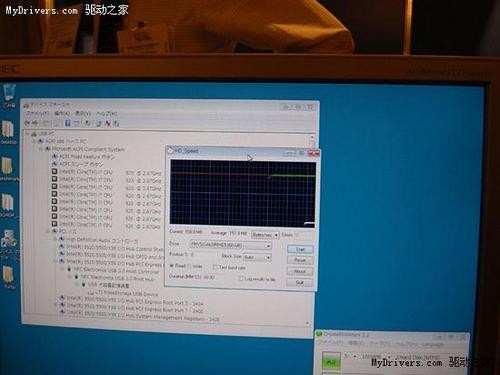Click Quit button in HD_Speed
The image size is (500, 375).
click(300, 282)
